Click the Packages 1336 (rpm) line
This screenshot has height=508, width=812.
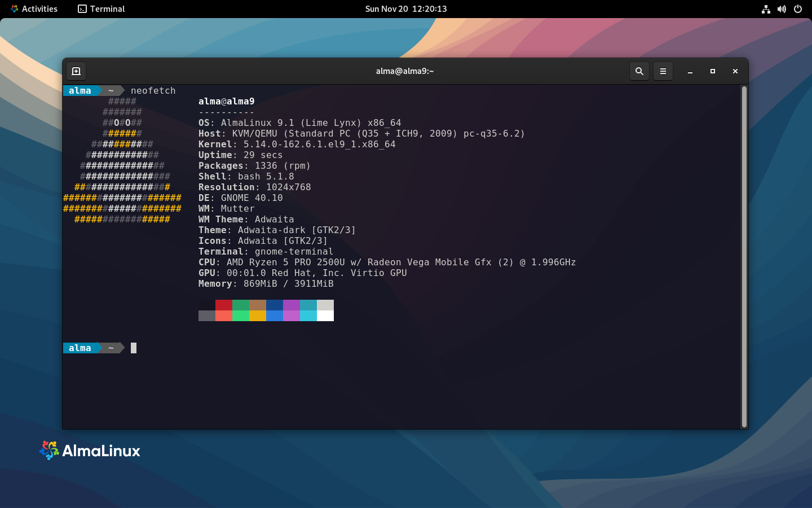255,166
